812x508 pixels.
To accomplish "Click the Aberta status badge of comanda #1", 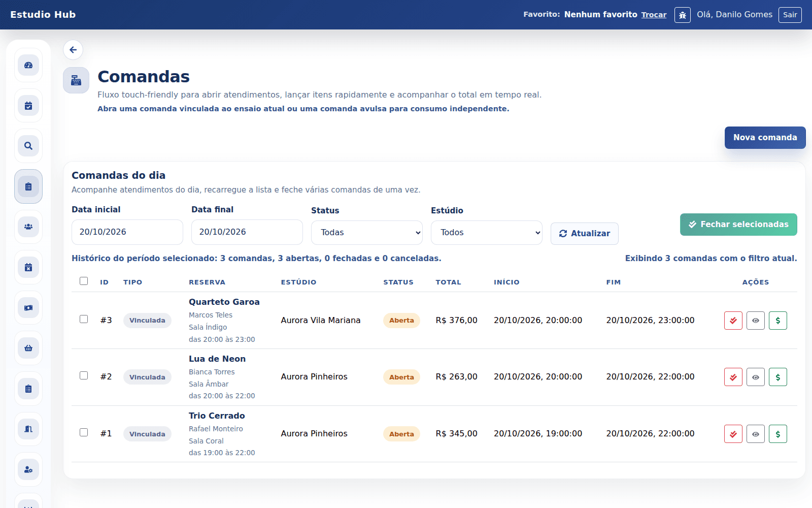I will tap(401, 434).
